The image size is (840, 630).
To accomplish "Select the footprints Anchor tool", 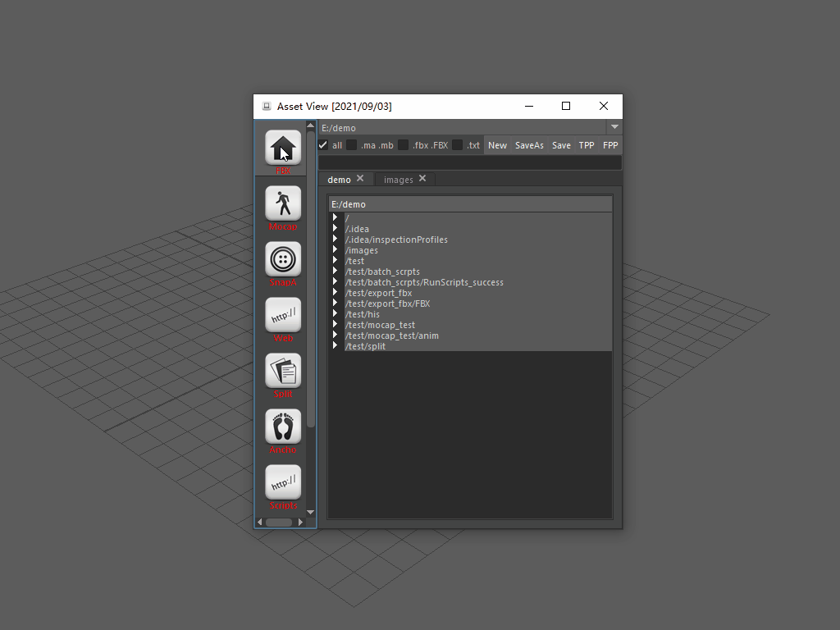I will pos(283,427).
